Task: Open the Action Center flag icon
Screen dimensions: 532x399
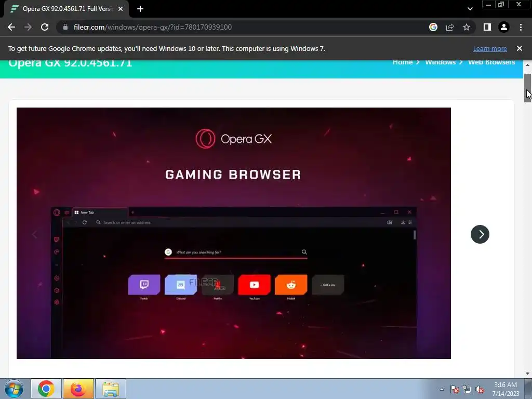Action: [x=454, y=389]
